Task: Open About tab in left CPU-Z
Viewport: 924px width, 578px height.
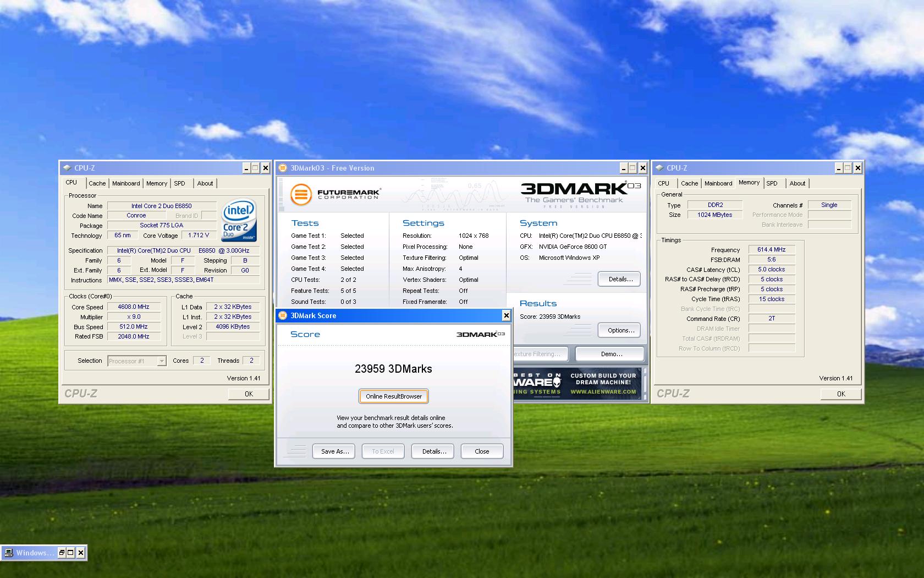Action: click(205, 183)
